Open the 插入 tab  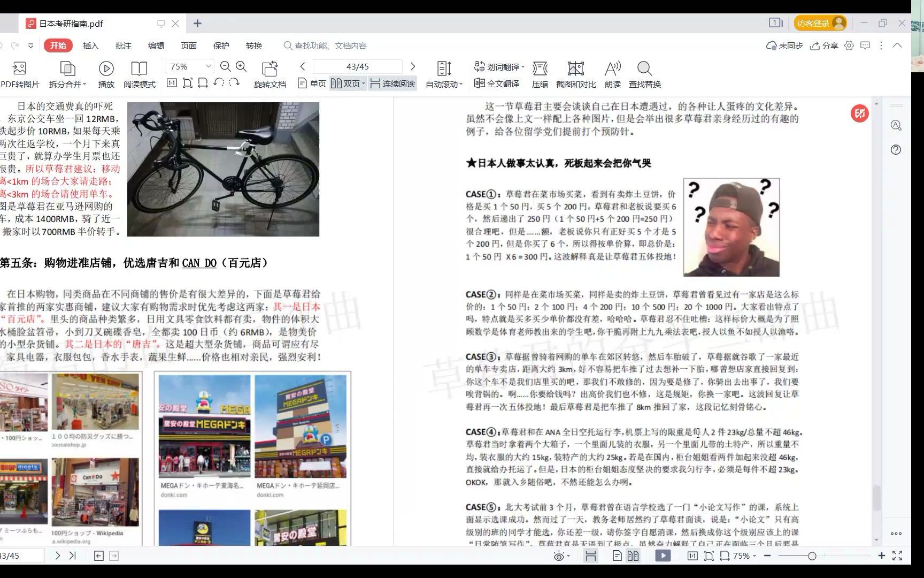(90, 46)
